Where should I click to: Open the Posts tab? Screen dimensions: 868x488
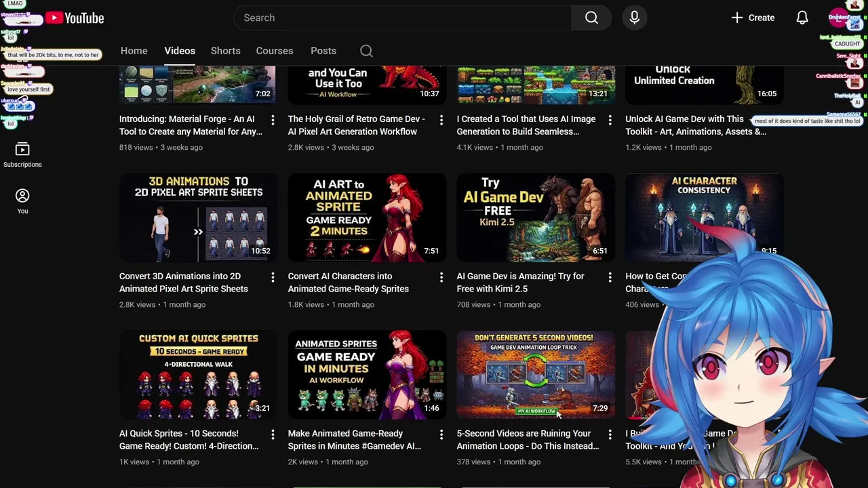[323, 51]
